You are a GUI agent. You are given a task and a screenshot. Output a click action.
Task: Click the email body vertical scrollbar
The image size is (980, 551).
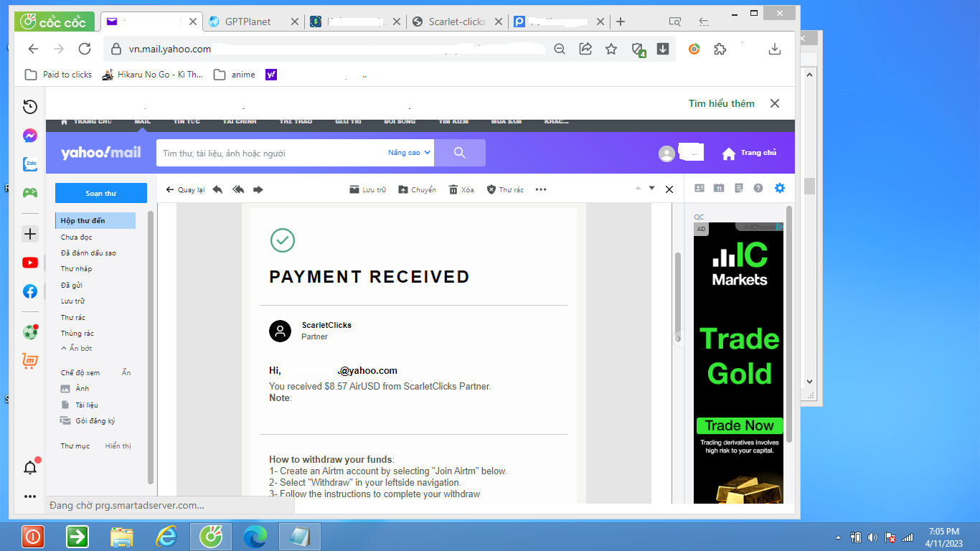[x=678, y=296]
